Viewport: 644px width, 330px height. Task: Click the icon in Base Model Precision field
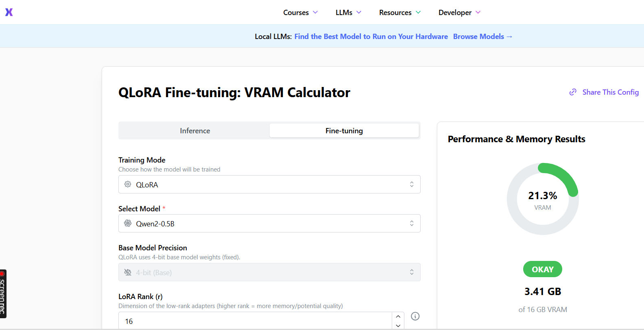(x=128, y=272)
